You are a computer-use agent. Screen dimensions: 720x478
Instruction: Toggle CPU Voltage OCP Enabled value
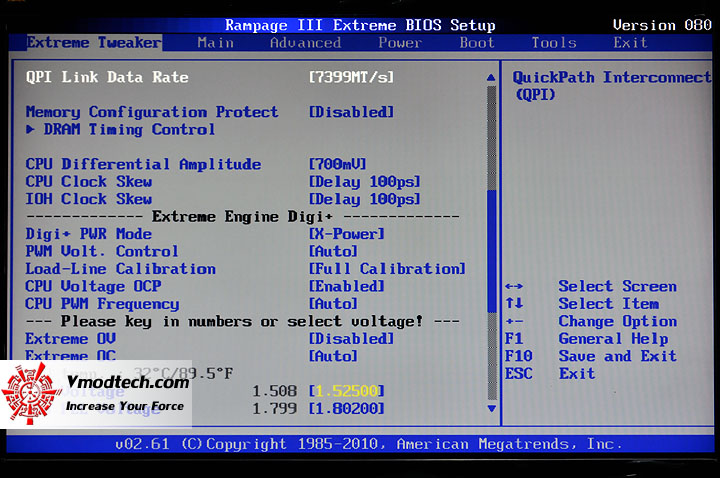click(x=347, y=286)
